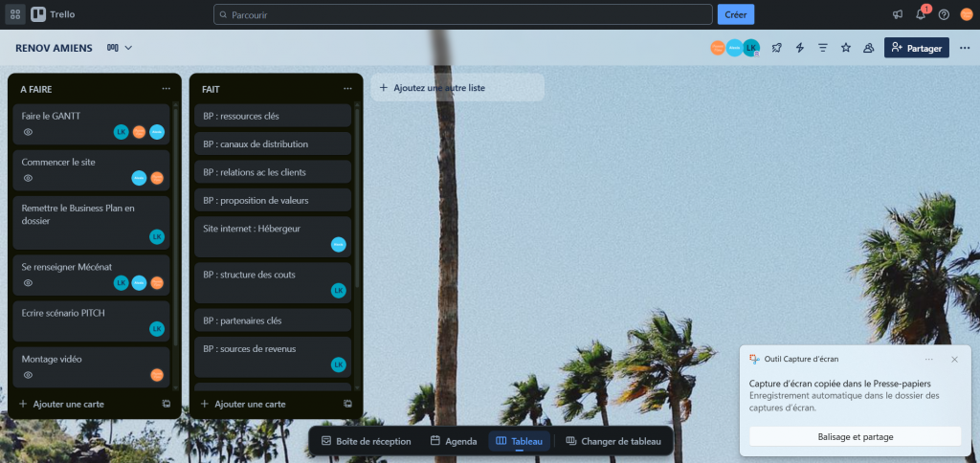
Task: Open the rocket Power-Ups icon
Action: pyautogui.click(x=776, y=48)
